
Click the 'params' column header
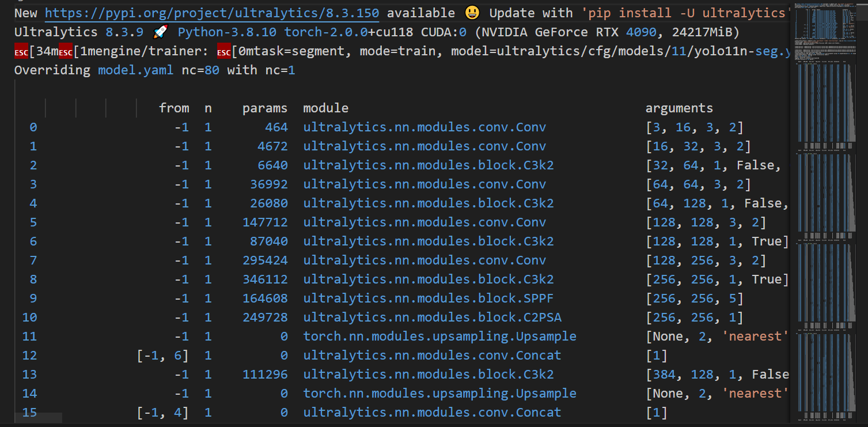[x=265, y=108]
